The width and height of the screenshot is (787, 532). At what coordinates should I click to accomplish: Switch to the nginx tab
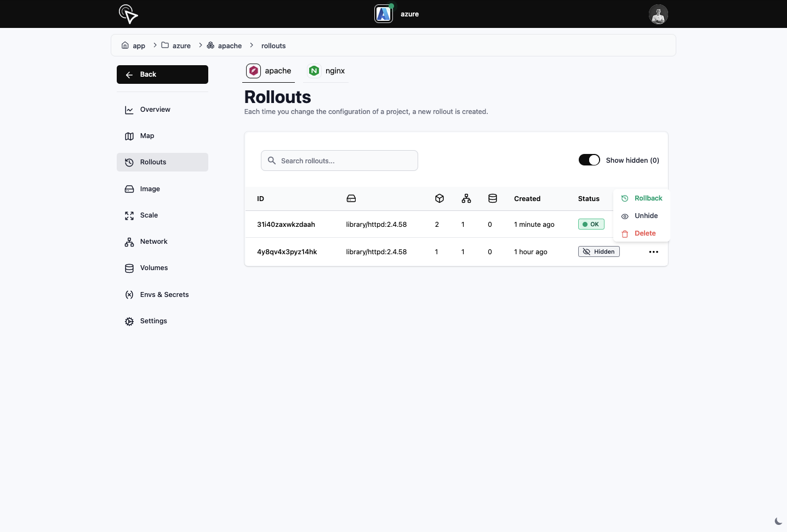point(327,71)
